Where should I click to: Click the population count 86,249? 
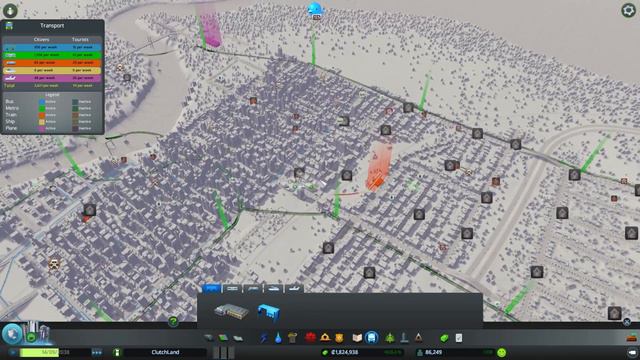433,352
